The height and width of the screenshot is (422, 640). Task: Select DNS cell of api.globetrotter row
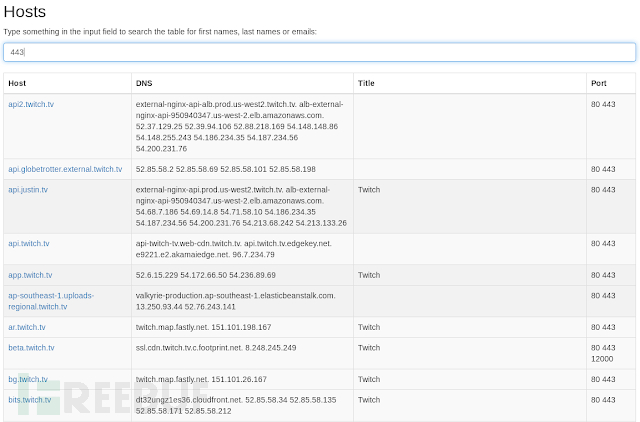point(242,169)
